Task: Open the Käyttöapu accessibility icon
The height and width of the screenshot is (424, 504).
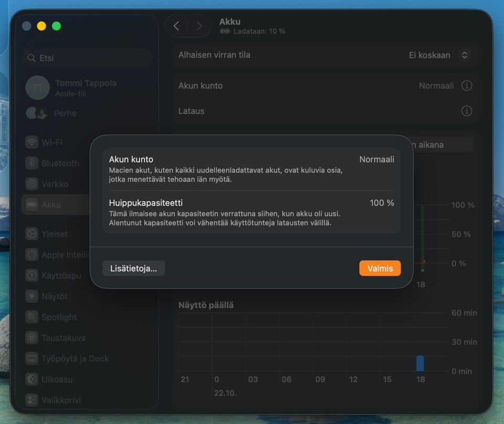Action: pos(32,275)
